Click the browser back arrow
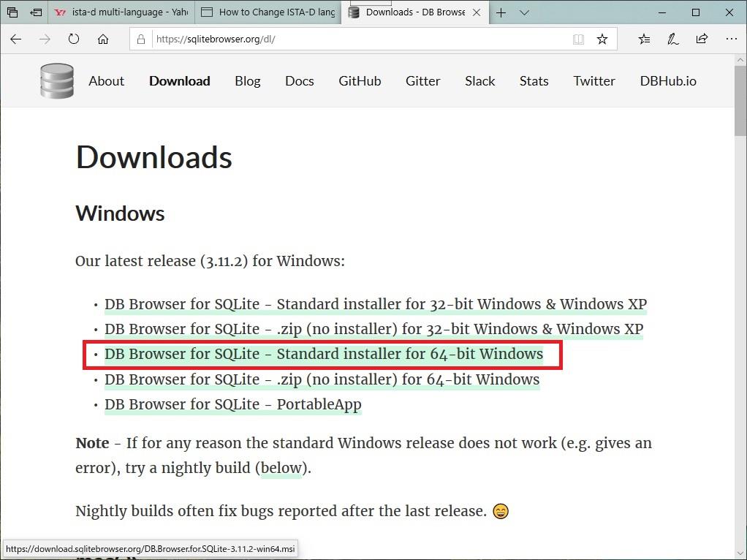747x560 pixels. pyautogui.click(x=16, y=39)
